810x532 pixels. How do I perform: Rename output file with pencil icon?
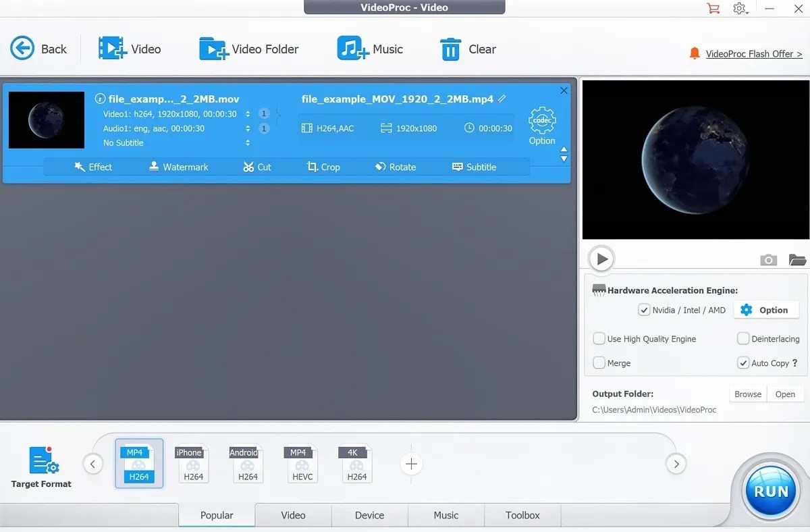(502, 99)
